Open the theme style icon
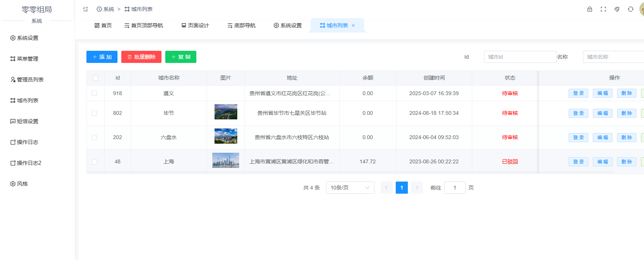This screenshot has height=260, width=644. [x=617, y=9]
